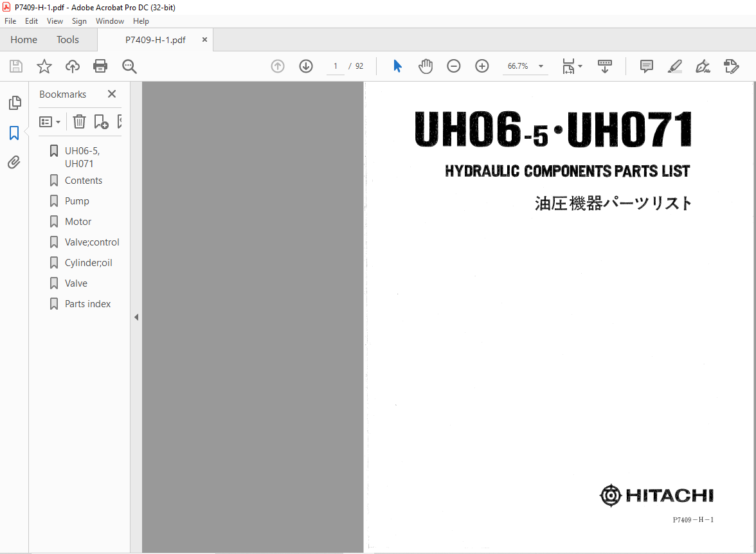The image size is (756, 554).
Task: Jump to UH06-5, UH071 bookmark
Action: coord(83,157)
